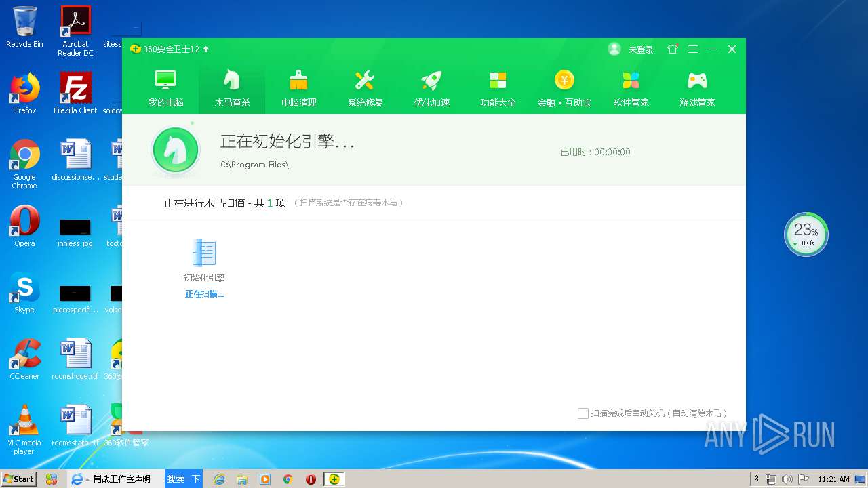Open the 我的电脑 tab icon
868x488 pixels.
point(166,81)
